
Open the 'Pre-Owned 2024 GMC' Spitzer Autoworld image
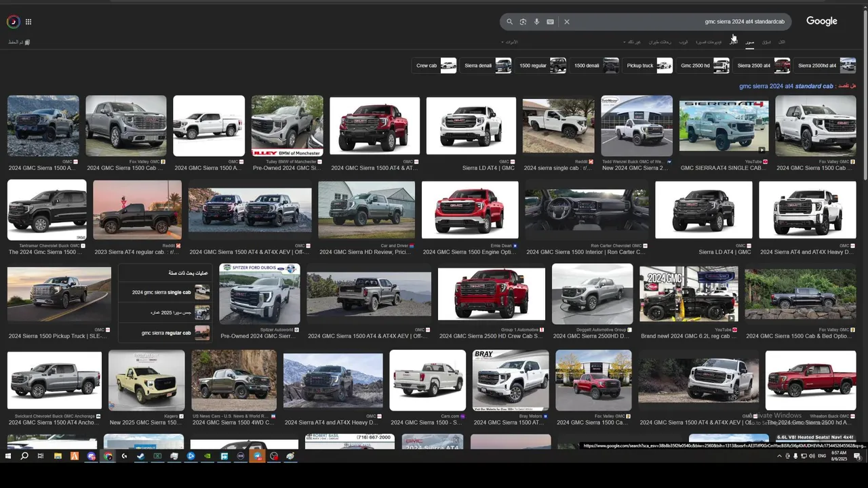click(260, 294)
